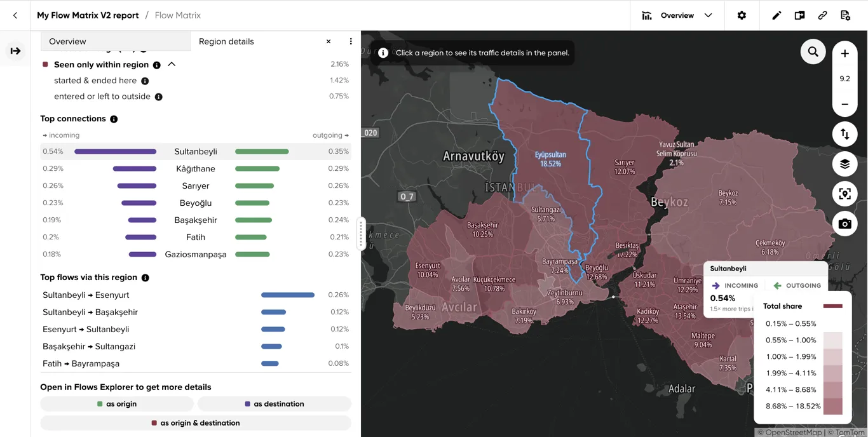Open My Flow Matrix V2 report breadcrumb

tap(87, 15)
